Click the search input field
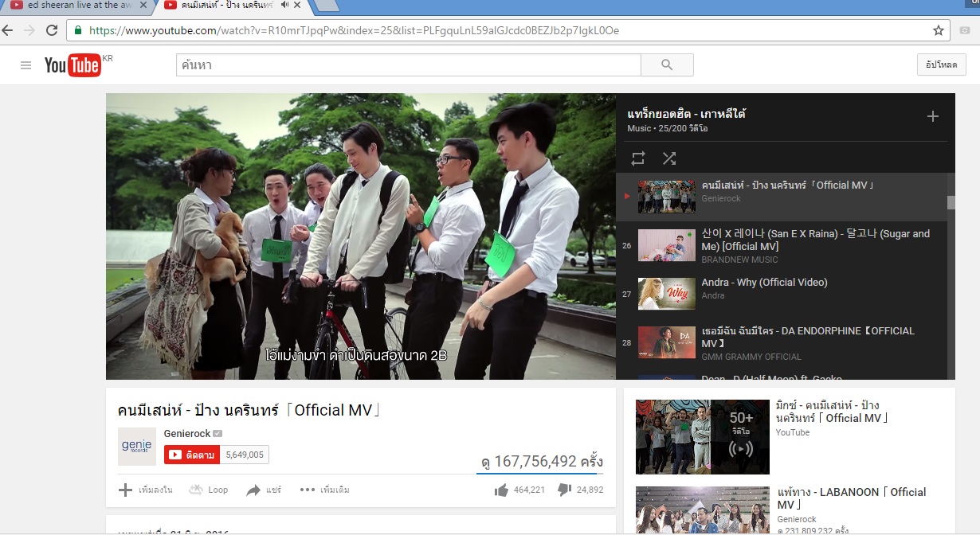The height and width of the screenshot is (535, 980). [408, 65]
